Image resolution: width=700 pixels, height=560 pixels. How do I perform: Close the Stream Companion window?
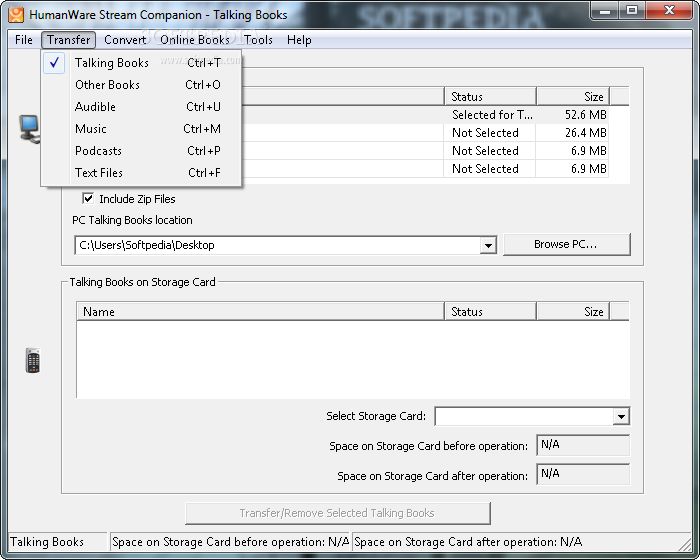tap(669, 11)
